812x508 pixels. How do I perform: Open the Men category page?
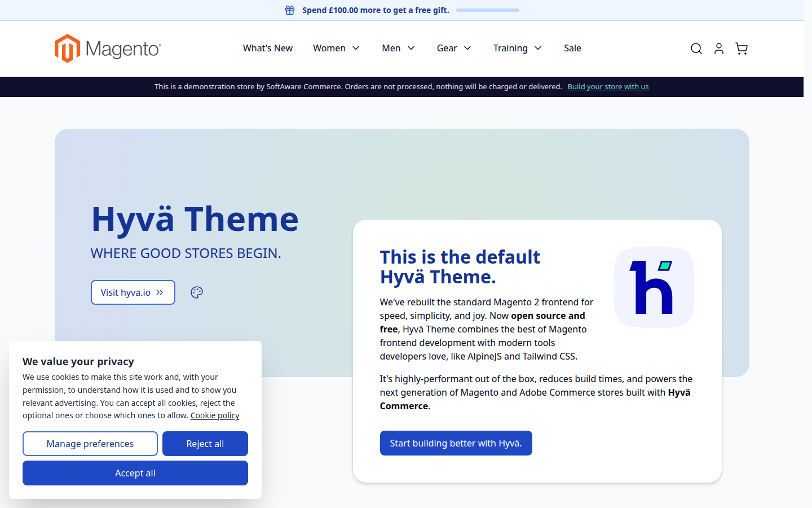(391, 49)
